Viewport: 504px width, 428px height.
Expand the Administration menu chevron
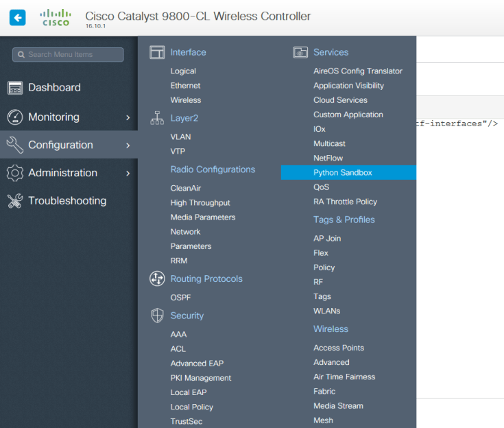pyautogui.click(x=128, y=174)
